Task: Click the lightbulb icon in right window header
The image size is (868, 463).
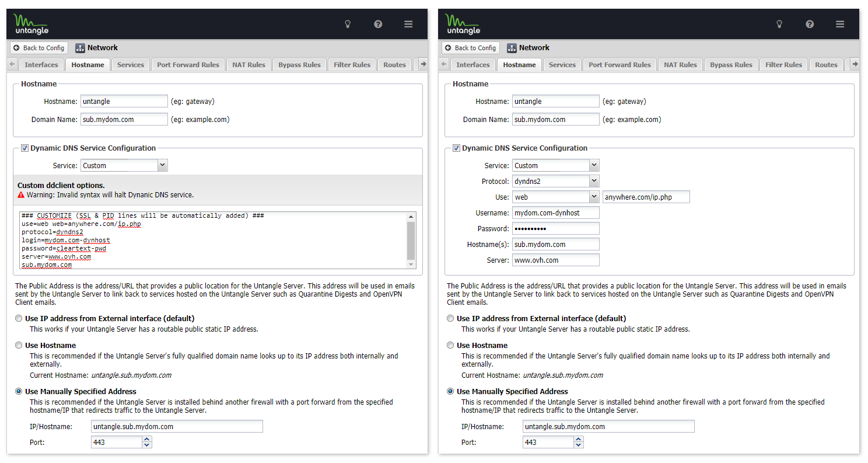Action: [779, 24]
